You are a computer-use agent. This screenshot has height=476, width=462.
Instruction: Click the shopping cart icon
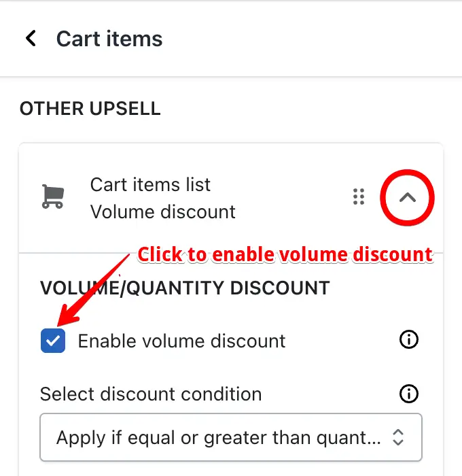click(53, 197)
